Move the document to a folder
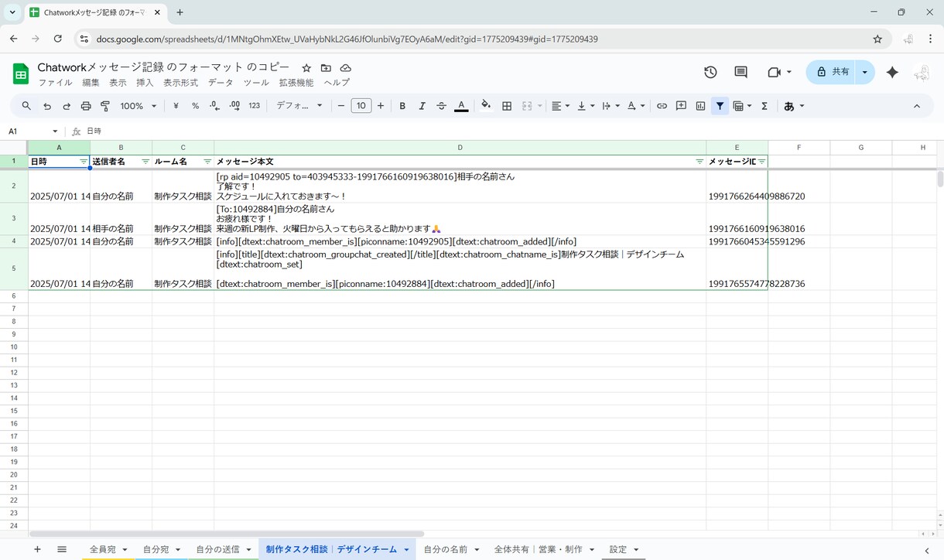The height and width of the screenshot is (560, 944). pos(326,68)
